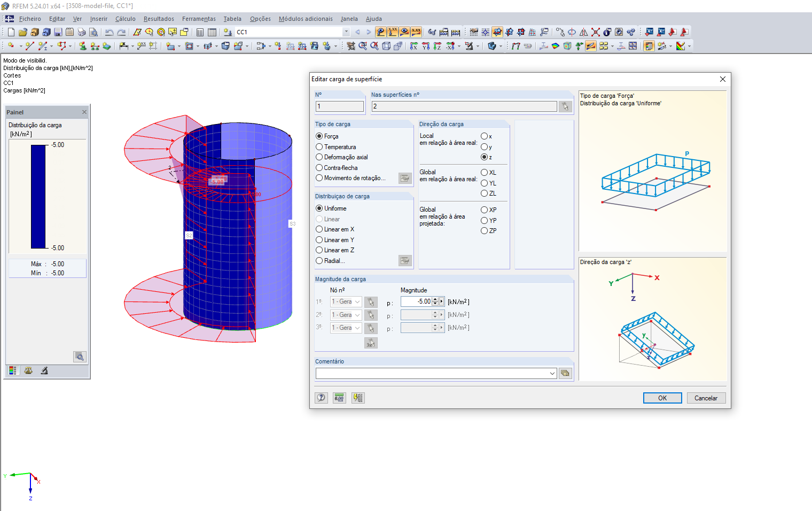Viewport: 812px width, 511px height.
Task: Open magnitude value flyout arrow for first p
Action: pyautogui.click(x=442, y=301)
